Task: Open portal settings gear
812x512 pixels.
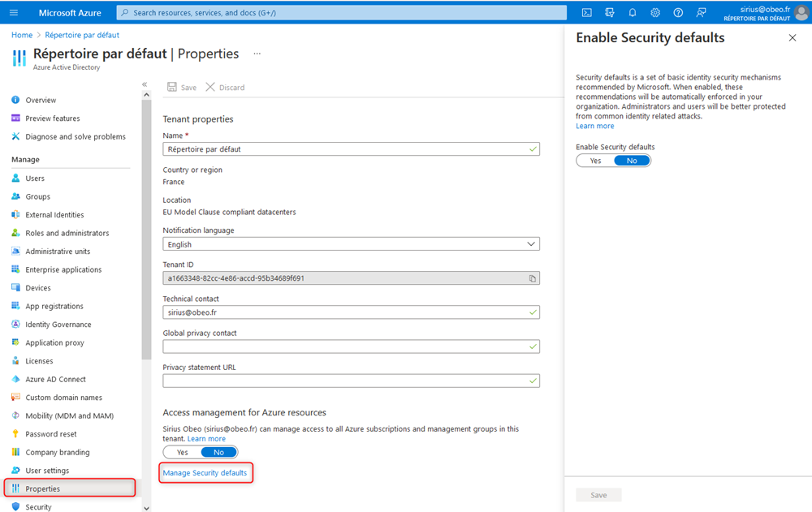Action: pos(654,12)
